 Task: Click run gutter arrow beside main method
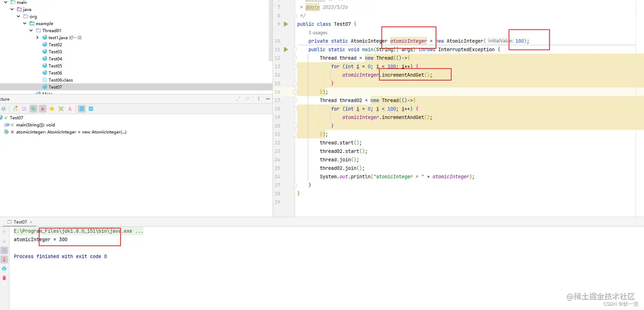tap(286, 49)
